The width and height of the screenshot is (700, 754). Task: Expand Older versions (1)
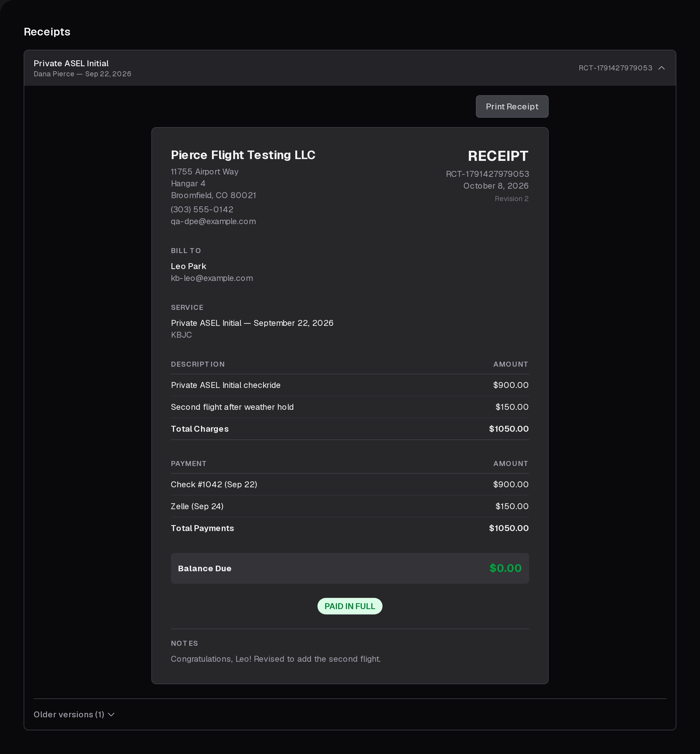pos(74,714)
